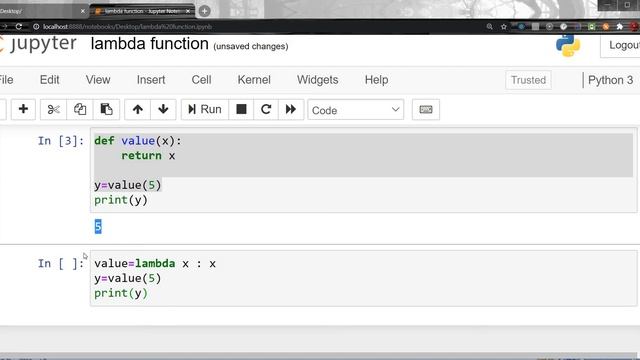640x360 pixels.
Task: Open the Widgets menu
Action: point(318,80)
